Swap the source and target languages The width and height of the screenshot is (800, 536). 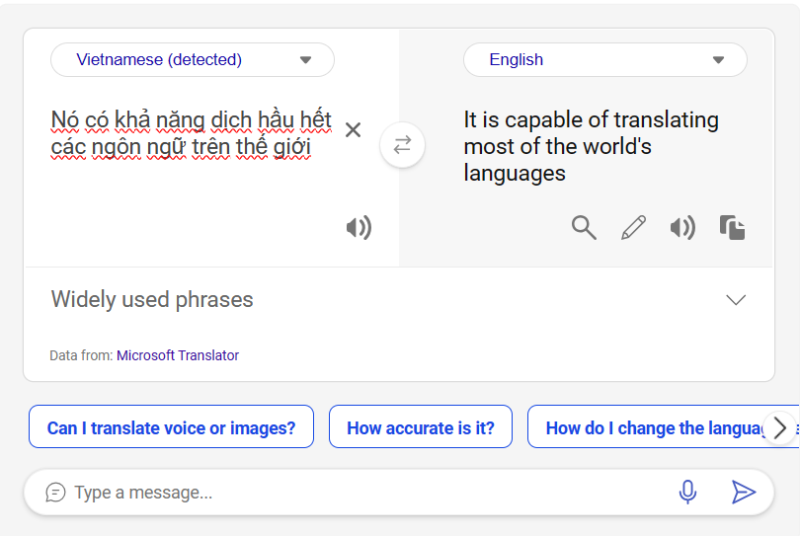coord(402,146)
